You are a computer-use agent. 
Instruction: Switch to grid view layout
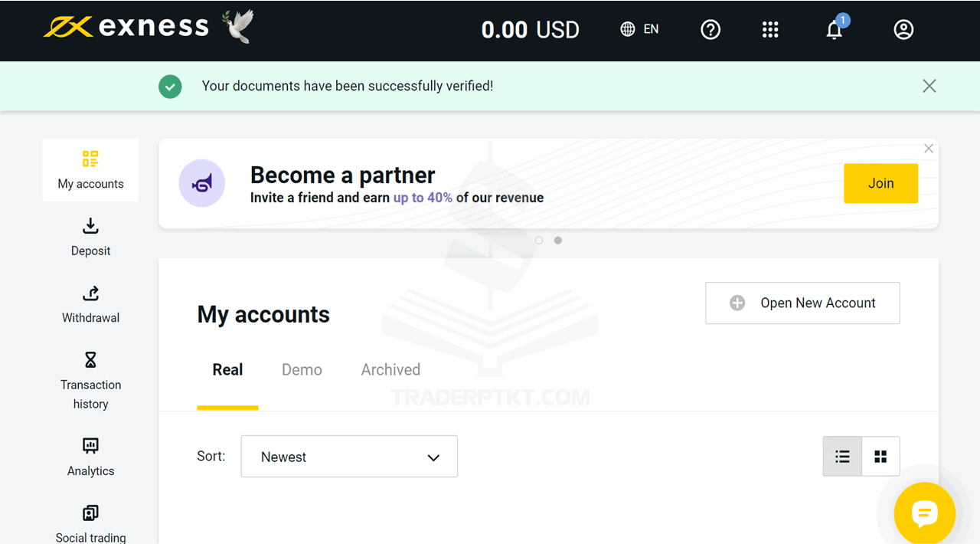[x=880, y=457]
